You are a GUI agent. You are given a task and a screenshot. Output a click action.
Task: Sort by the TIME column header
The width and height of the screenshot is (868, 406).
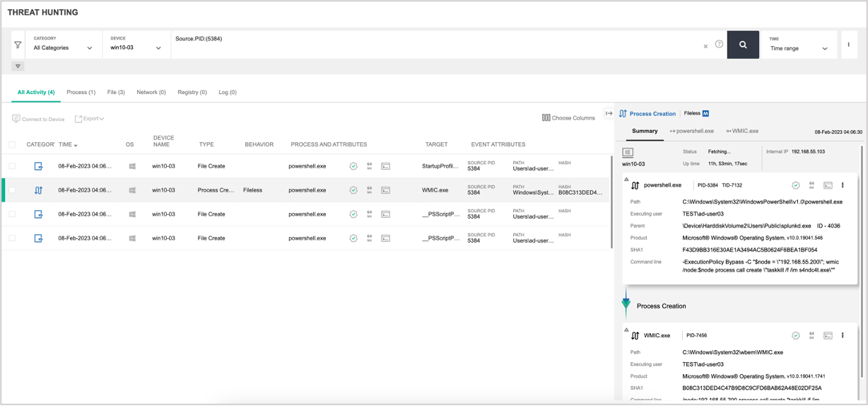pyautogui.click(x=68, y=144)
